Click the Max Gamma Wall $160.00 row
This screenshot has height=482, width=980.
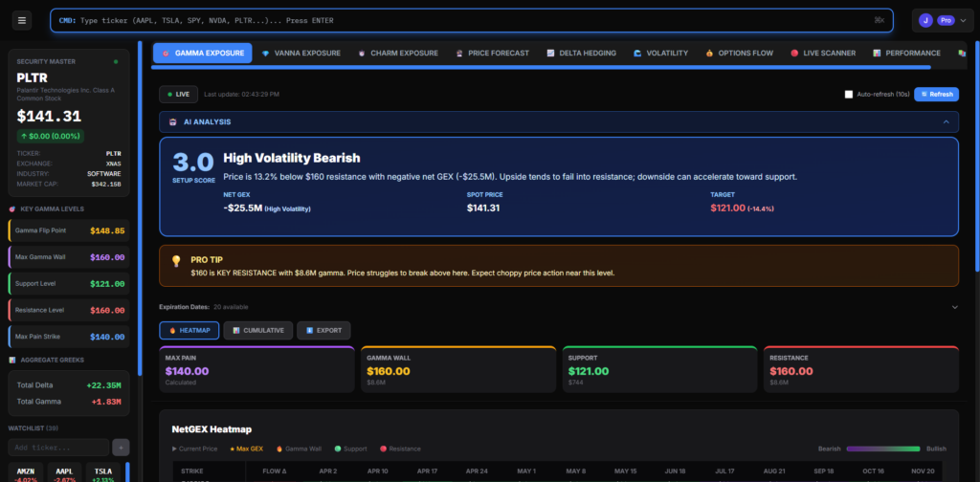pos(69,257)
